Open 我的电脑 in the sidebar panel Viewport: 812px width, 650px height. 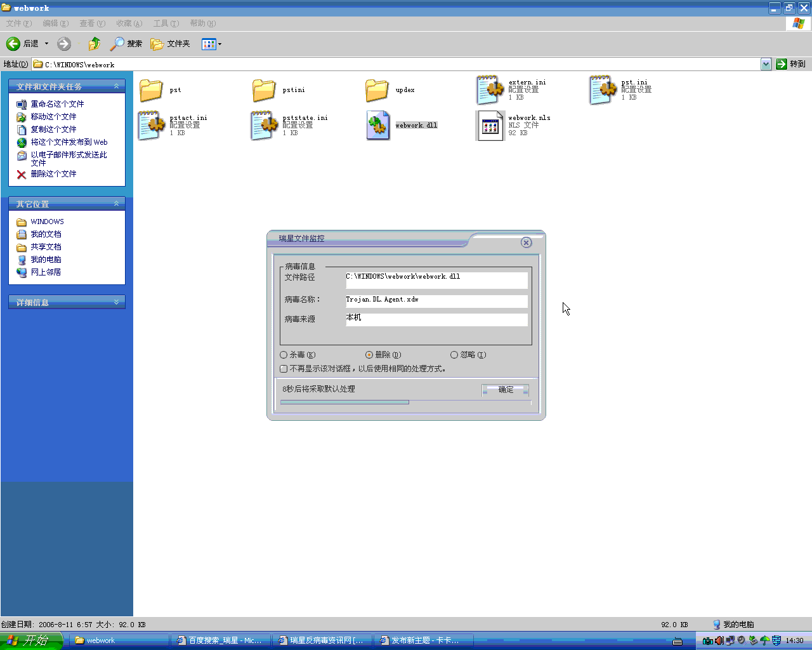tap(46, 260)
